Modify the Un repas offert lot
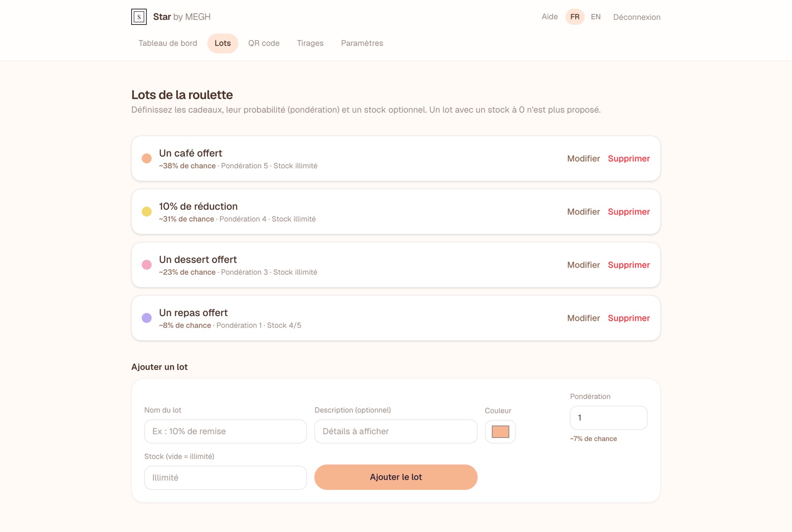Screen dimensions: 792x532 [x=584, y=318]
